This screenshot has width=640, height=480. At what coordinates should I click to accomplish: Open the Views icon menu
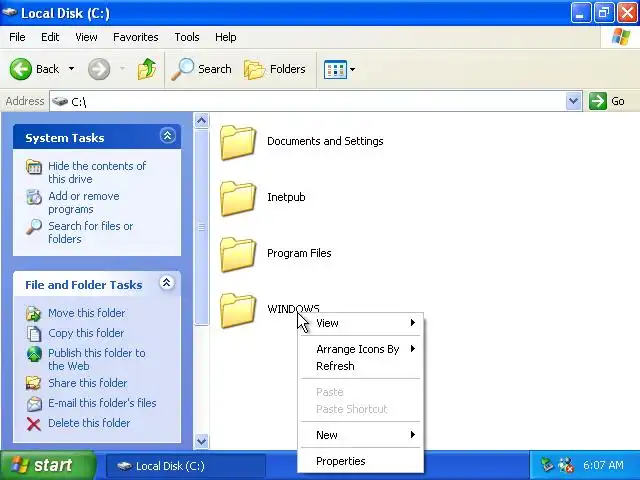pos(335,69)
